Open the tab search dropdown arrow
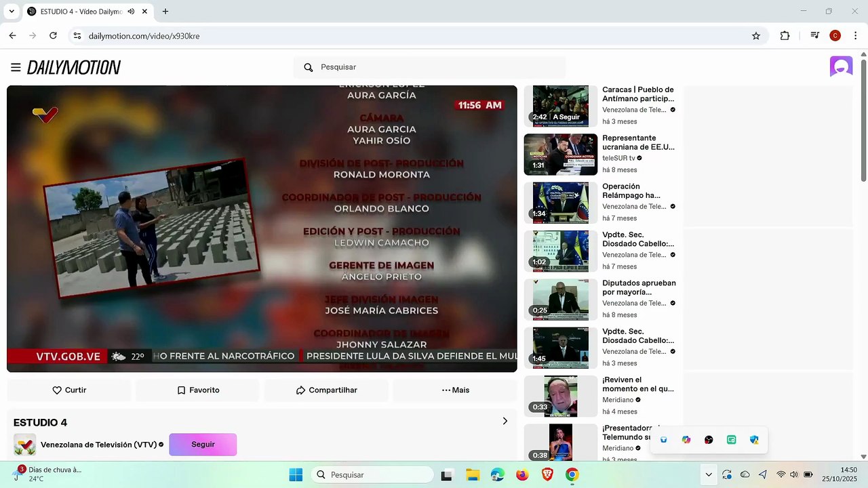The width and height of the screenshot is (868, 488). pos(12,12)
